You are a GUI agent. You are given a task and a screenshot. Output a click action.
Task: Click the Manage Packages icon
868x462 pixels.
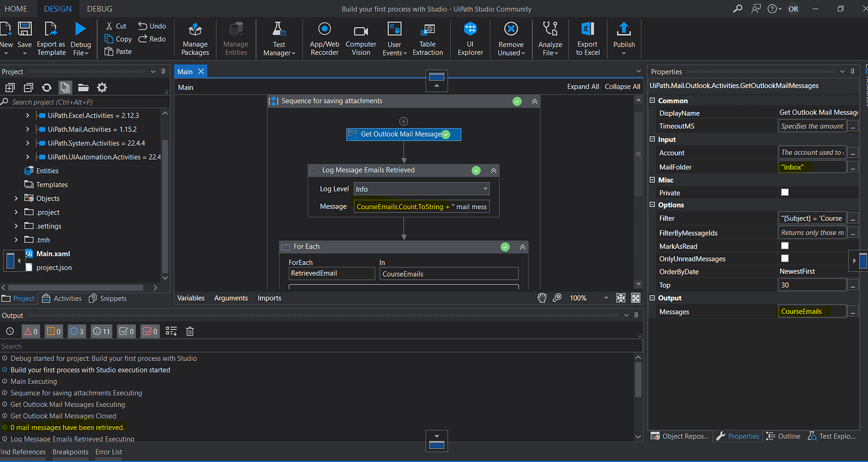pyautogui.click(x=195, y=38)
